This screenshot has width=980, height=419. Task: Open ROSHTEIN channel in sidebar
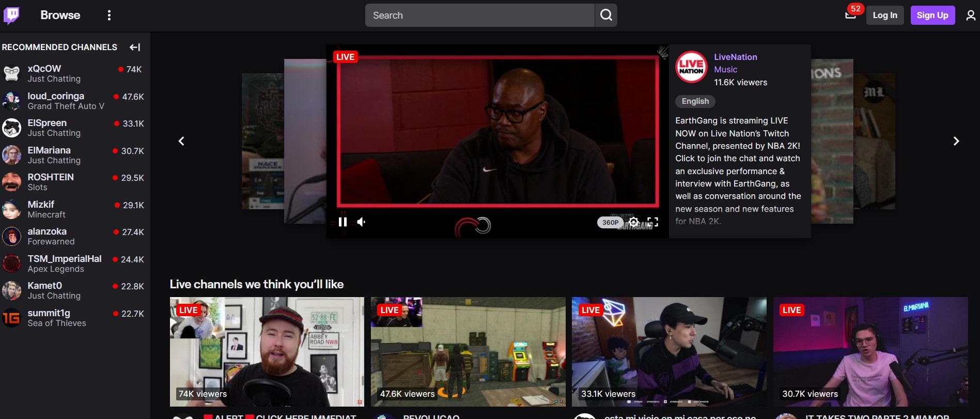pyautogui.click(x=75, y=182)
